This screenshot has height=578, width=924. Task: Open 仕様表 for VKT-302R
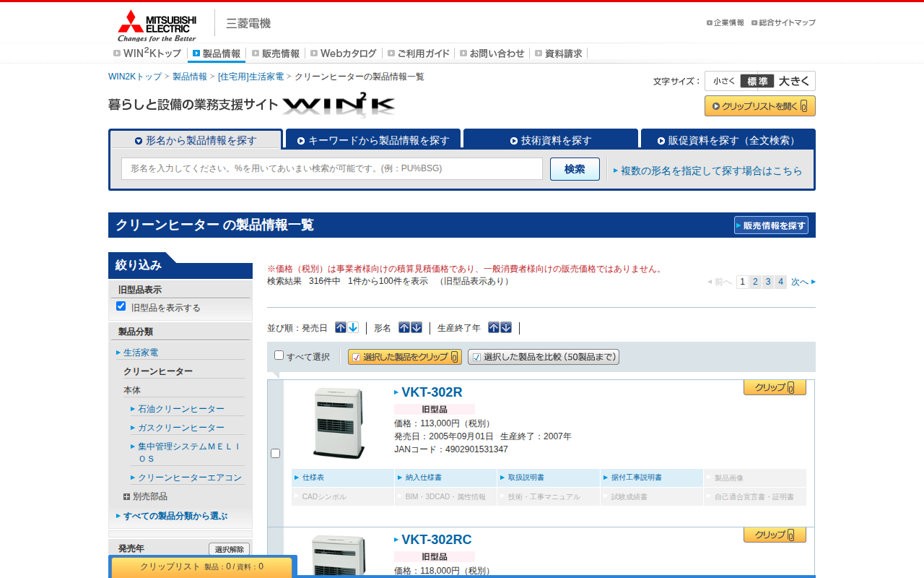(343, 478)
